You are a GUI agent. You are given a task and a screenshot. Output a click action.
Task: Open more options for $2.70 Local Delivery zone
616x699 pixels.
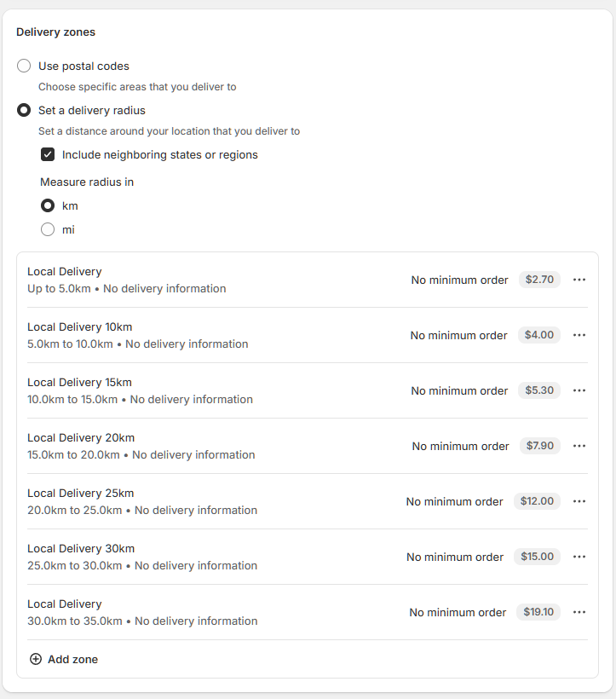coord(579,280)
